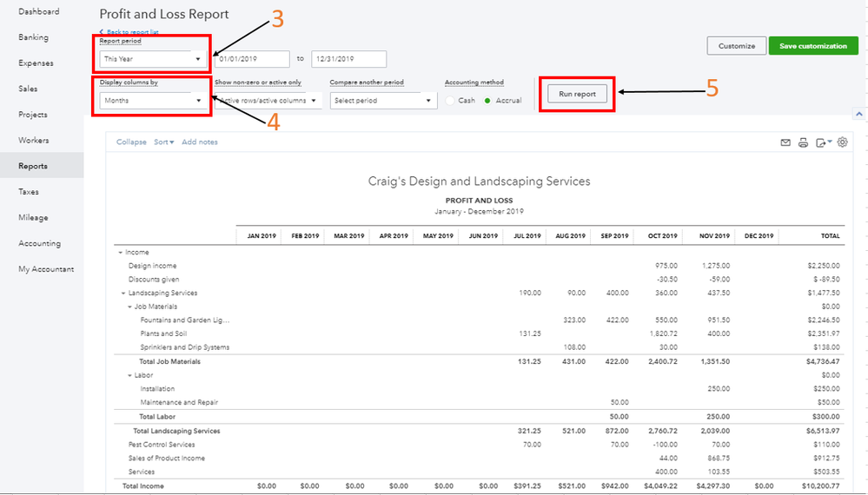Open Expenses in the left navigation
The width and height of the screenshot is (868, 495).
(36, 63)
